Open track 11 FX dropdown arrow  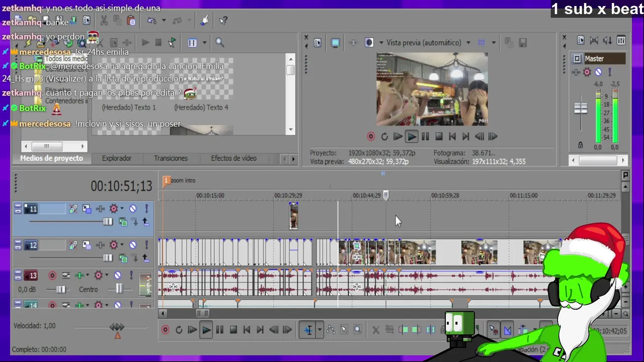tap(121, 209)
